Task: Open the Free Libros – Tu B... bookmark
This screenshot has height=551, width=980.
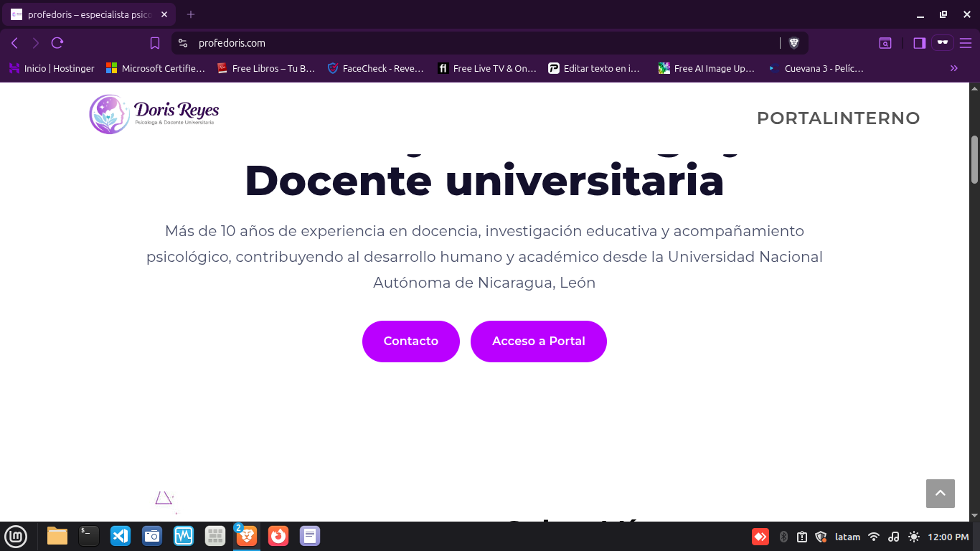Action: click(x=267, y=68)
